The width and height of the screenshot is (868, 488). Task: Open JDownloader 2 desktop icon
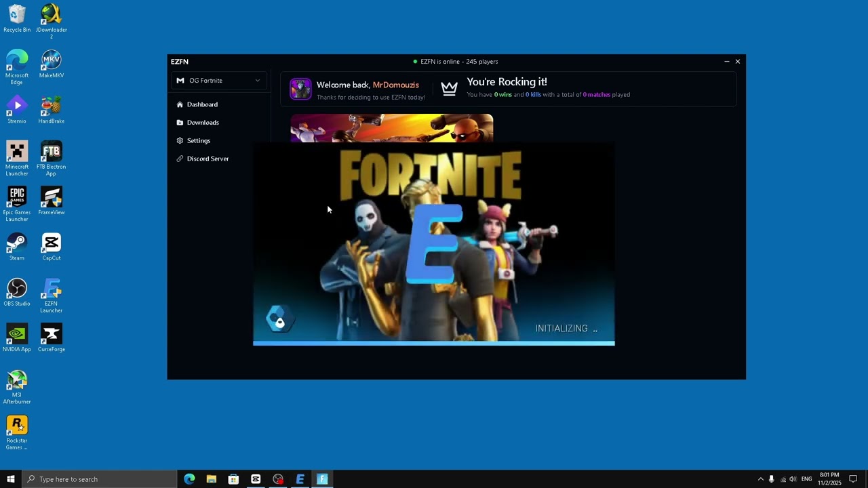click(x=52, y=21)
